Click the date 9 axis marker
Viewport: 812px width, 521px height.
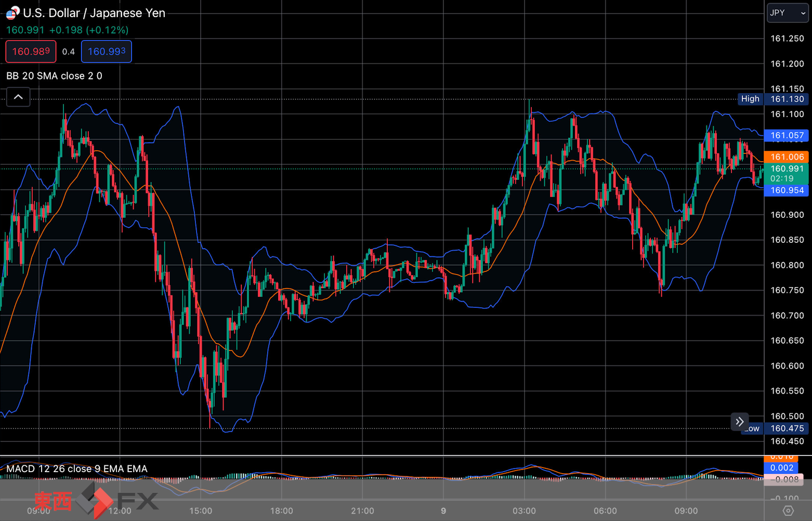(x=443, y=511)
